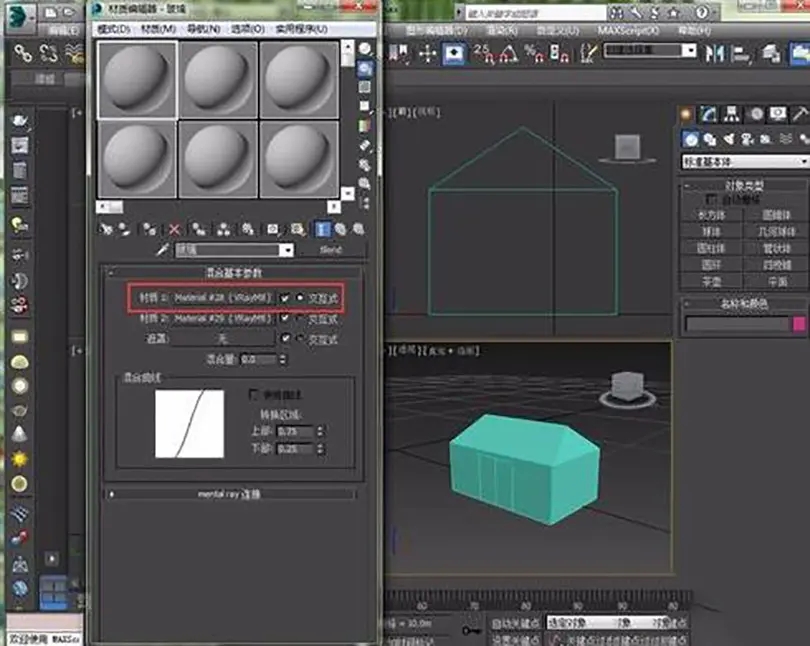Click the Show Shaded Material in Viewport icon
810x646 pixels.
coord(298,229)
